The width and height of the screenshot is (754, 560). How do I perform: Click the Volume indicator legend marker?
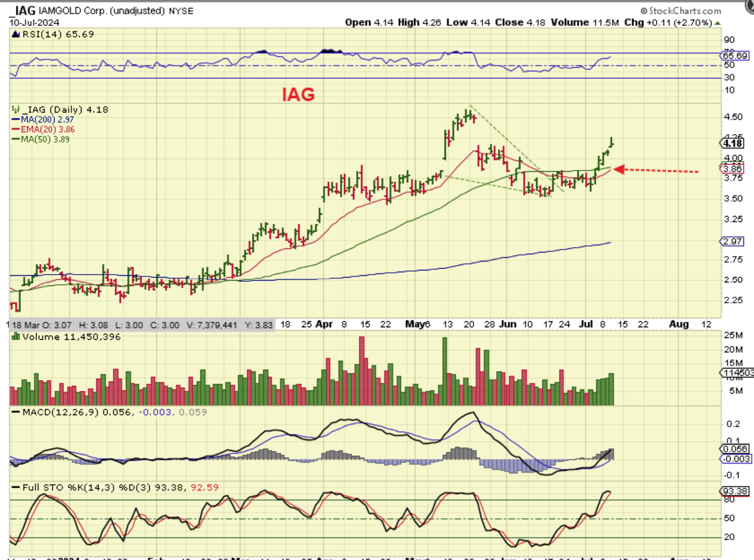(x=16, y=337)
